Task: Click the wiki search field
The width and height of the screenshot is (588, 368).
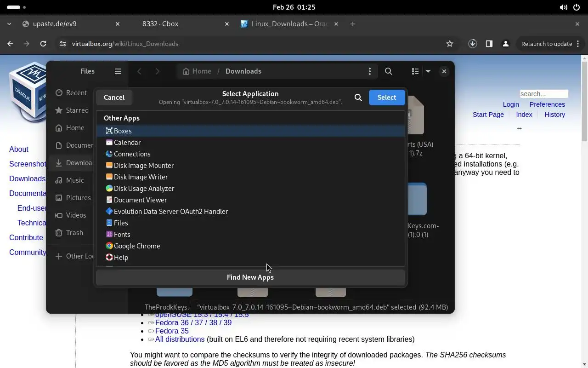Action: 544,94
